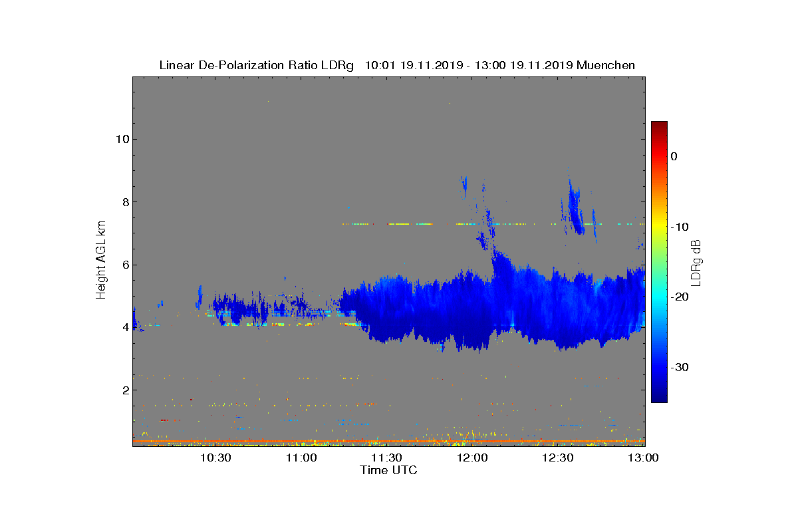This screenshot has width=798, height=532.
Task: Click the height tick label 10
Action: coord(121,139)
